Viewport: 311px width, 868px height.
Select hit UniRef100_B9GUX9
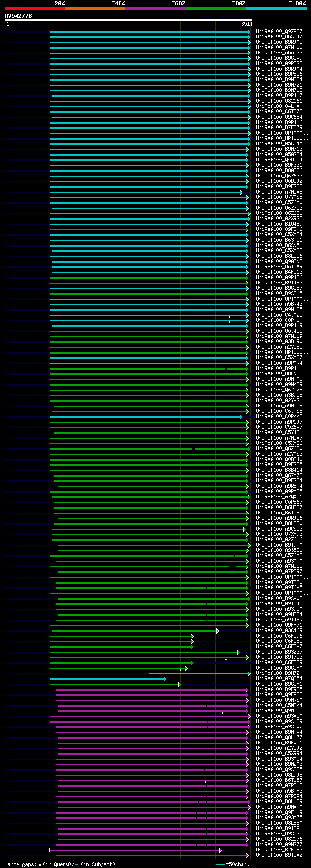[x=279, y=58]
